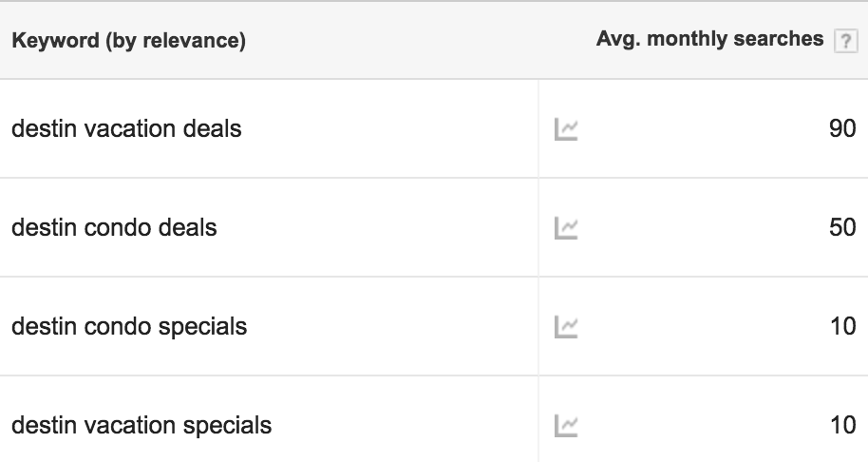Select the keyword destin vacation deals
Viewport: 868px width, 462px height.
coord(126,128)
